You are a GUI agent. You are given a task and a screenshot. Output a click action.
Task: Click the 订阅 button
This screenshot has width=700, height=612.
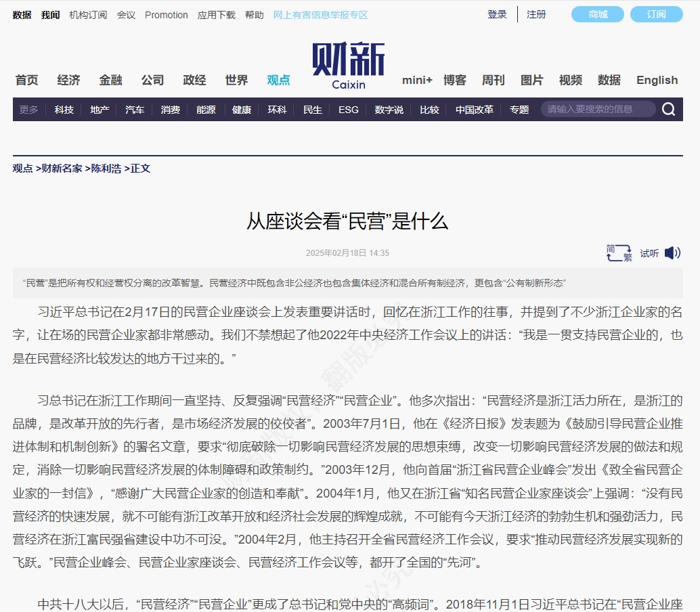click(655, 14)
